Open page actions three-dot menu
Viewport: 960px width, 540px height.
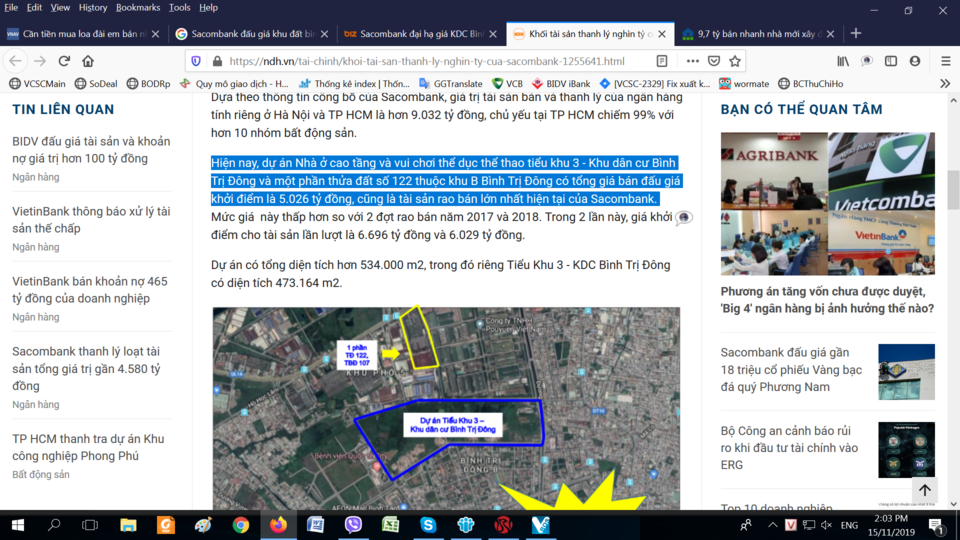(x=692, y=61)
